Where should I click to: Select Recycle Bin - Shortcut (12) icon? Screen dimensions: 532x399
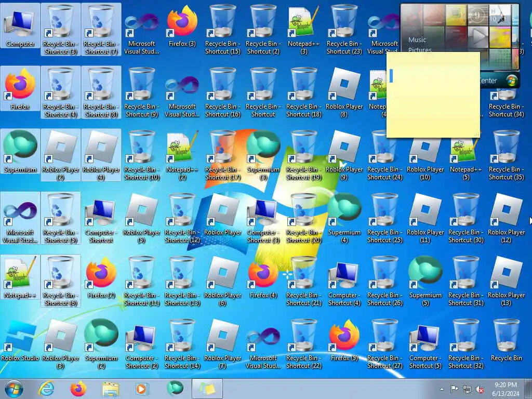182,218
